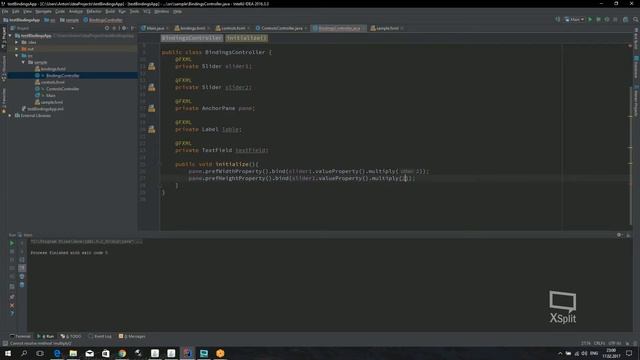Click FXML gutter icon beside slider2 field

pos(151,87)
